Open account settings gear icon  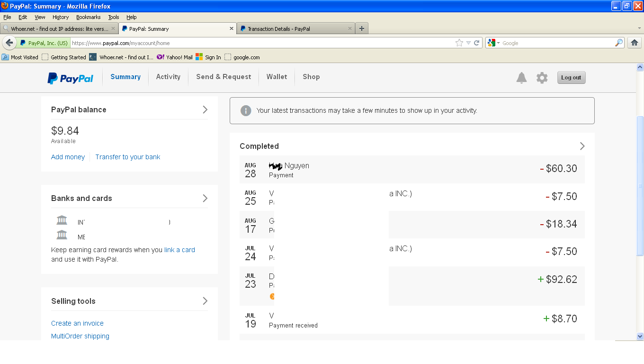(x=542, y=78)
